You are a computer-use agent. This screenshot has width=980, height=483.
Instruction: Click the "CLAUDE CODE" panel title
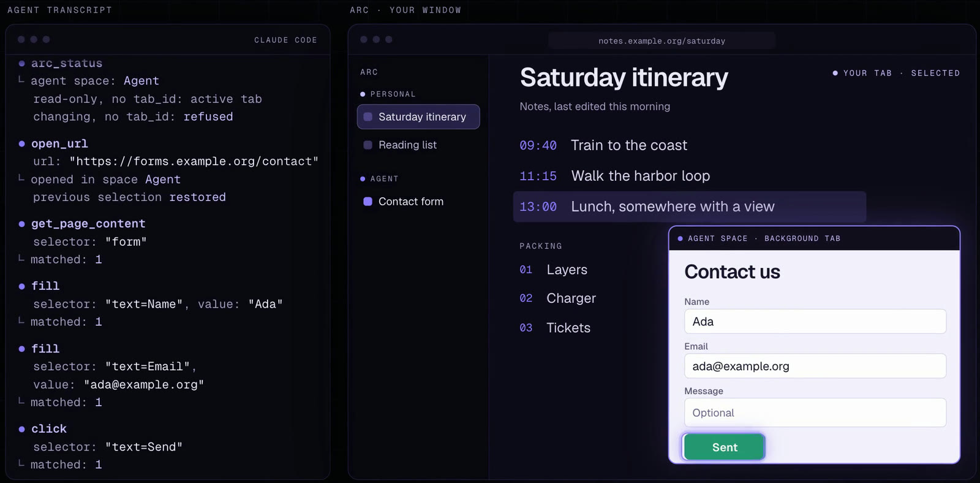point(285,40)
